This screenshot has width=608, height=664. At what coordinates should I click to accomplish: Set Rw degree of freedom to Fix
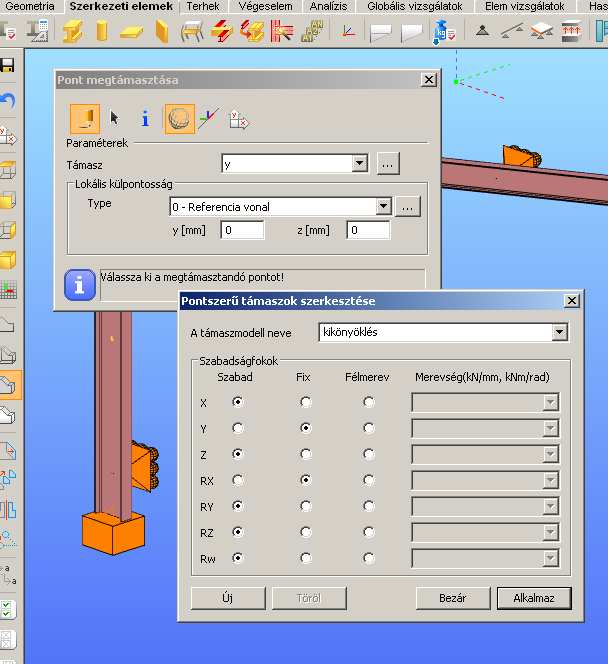point(305,558)
